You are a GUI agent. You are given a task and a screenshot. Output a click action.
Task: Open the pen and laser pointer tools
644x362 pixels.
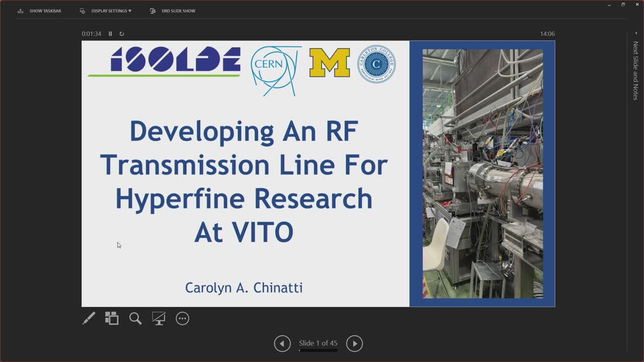(89, 318)
